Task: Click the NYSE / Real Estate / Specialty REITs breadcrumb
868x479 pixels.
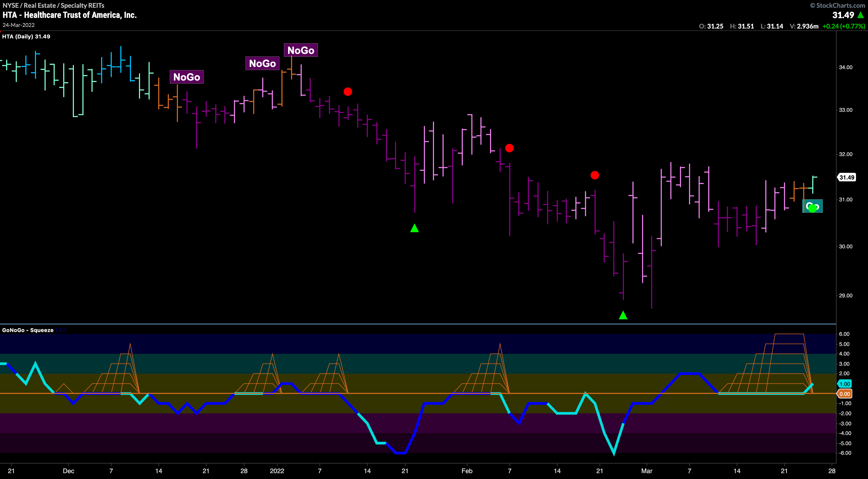Action: coord(53,5)
